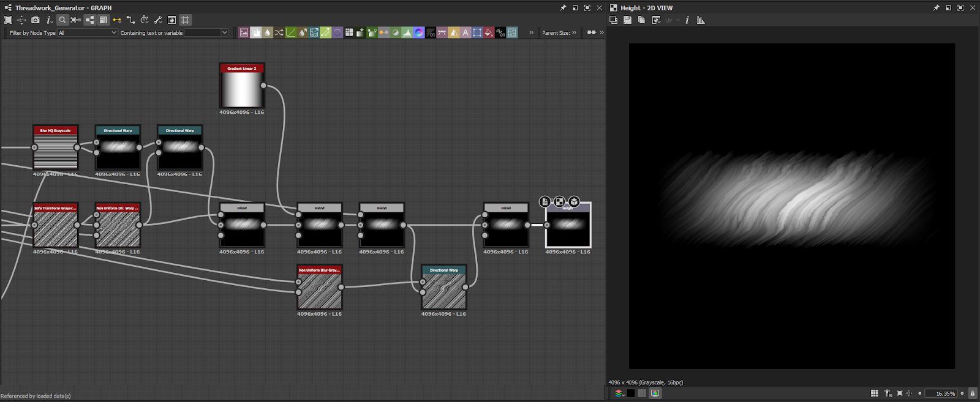Click the black background swatch in 2D View
Viewport: 980px width, 402px height.
click(631, 393)
